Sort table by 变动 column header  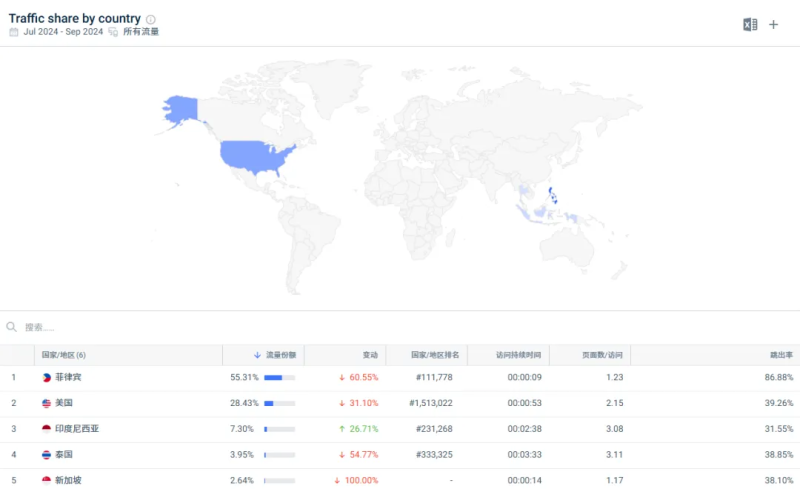coord(370,355)
